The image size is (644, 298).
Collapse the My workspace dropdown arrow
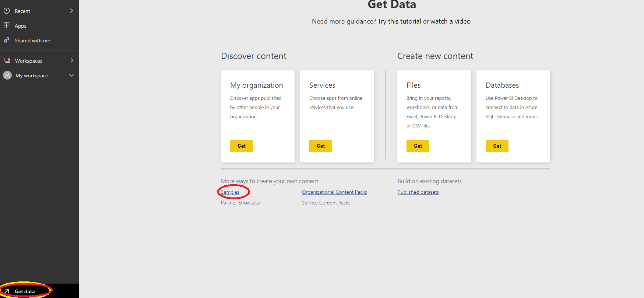[x=71, y=75]
